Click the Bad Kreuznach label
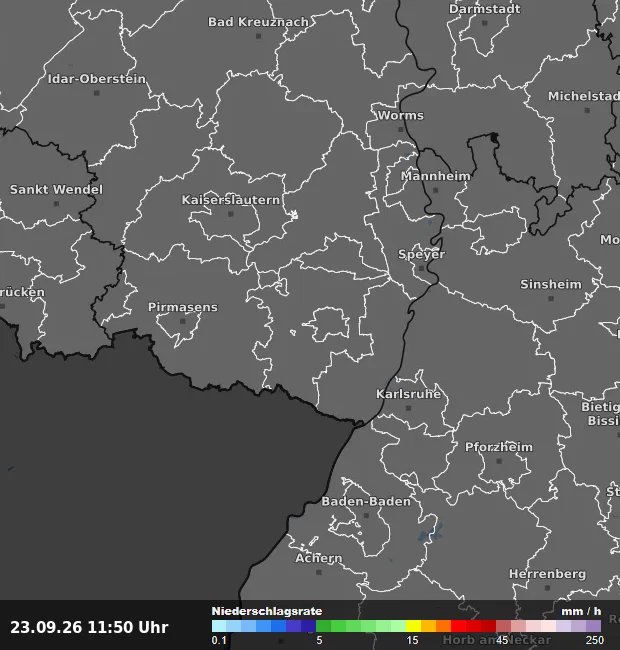 coord(258,22)
